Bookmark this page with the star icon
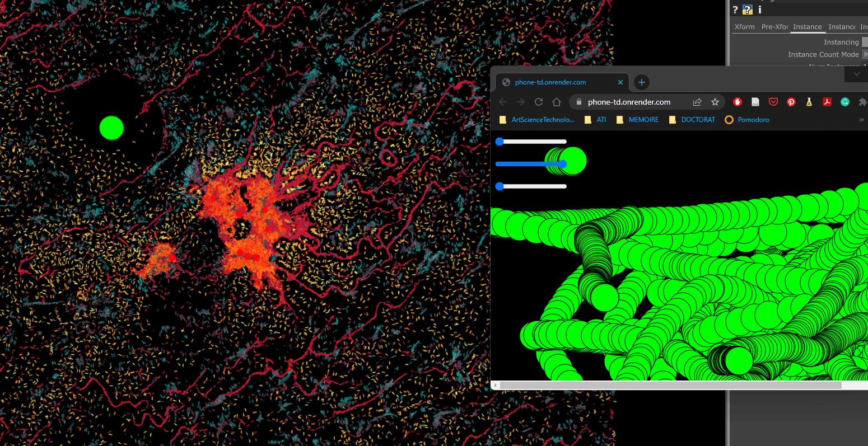Image resolution: width=868 pixels, height=446 pixels. [x=715, y=102]
